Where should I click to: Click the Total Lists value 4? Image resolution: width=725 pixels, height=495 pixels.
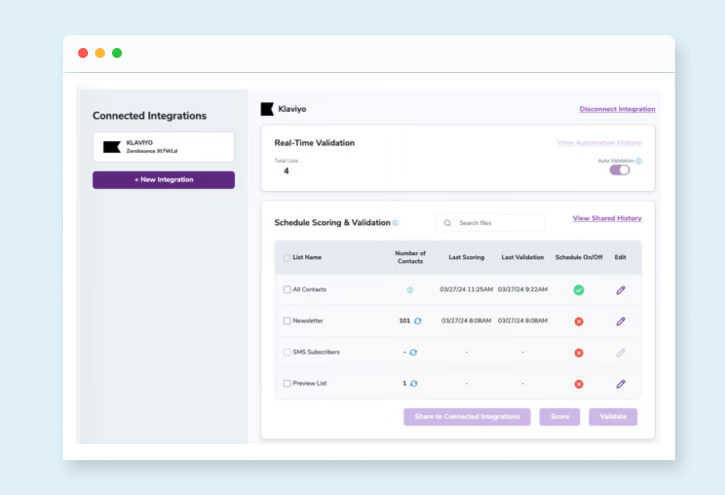click(286, 171)
